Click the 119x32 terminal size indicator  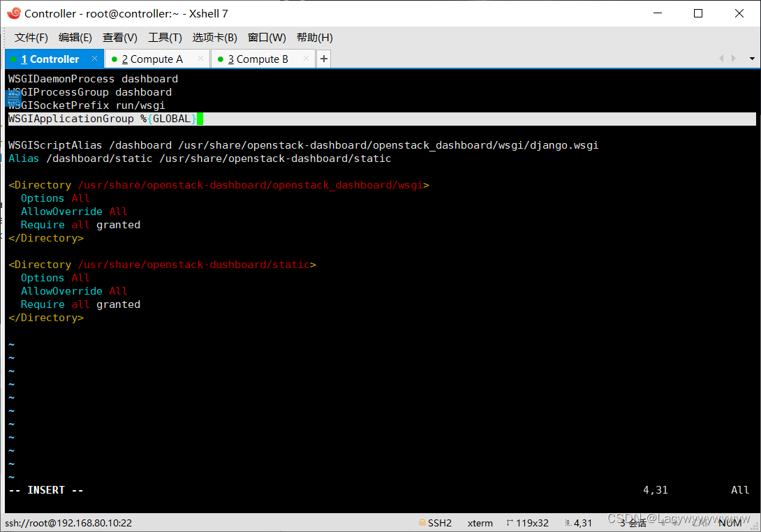531,522
